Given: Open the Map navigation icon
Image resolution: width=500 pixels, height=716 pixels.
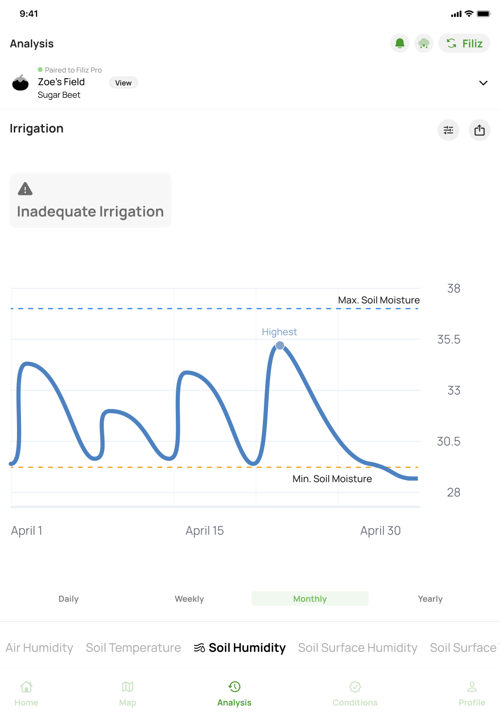Looking at the screenshot, I should (127, 686).
